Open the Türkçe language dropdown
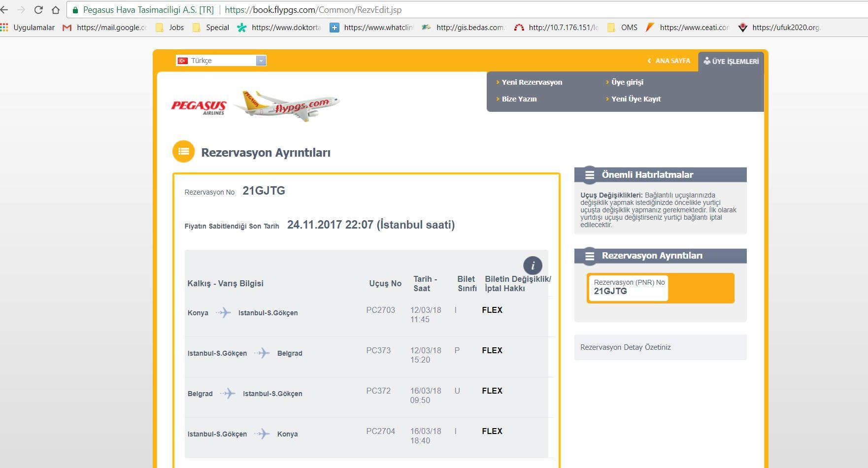The width and height of the screenshot is (868, 468). [221, 61]
